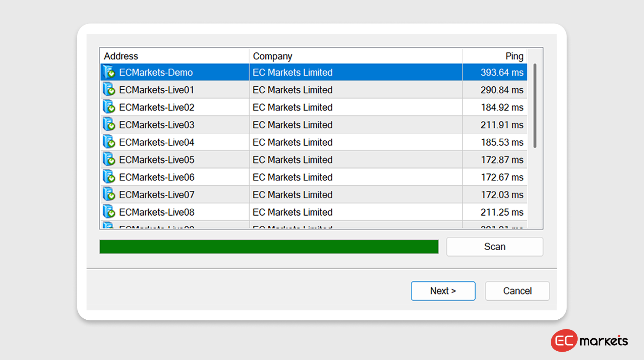
Task: Select the ECMarkets-Live06 server address
Action: (x=157, y=177)
